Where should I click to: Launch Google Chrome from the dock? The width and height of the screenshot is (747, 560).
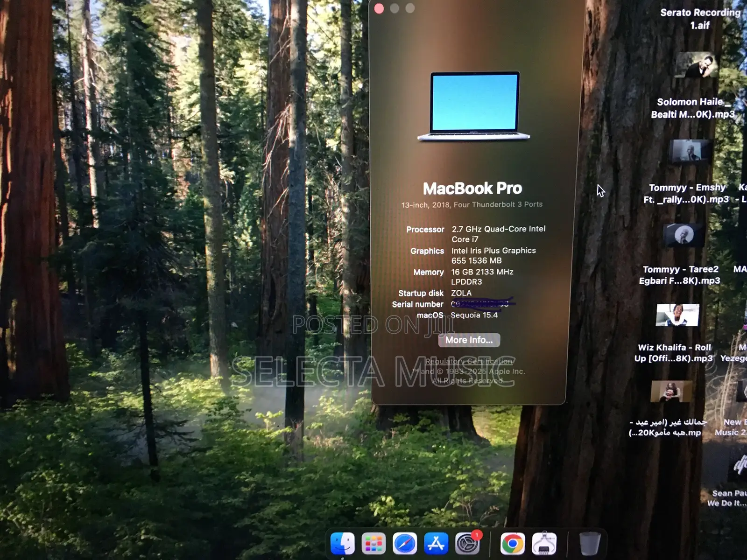513,544
